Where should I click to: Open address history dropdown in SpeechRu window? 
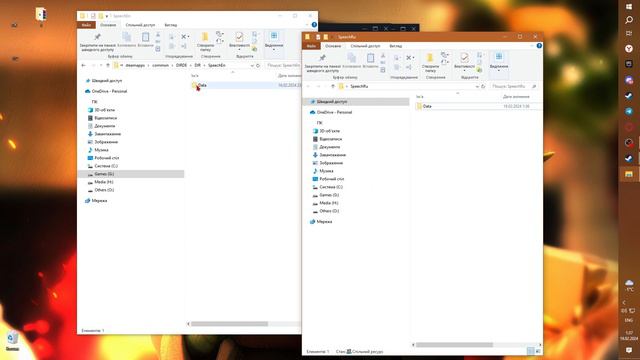477,87
